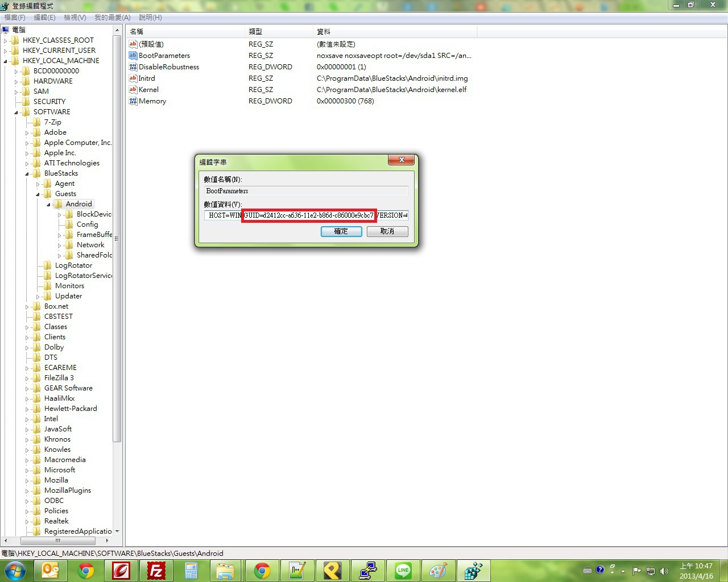Screen dimensions: 728x582
Task: Expand the Adobe key
Action: pos(27,132)
